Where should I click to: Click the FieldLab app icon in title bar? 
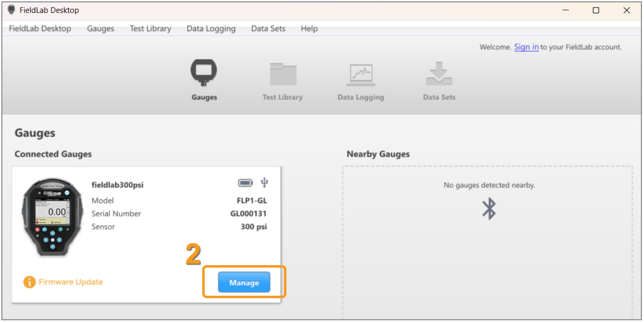11,10
